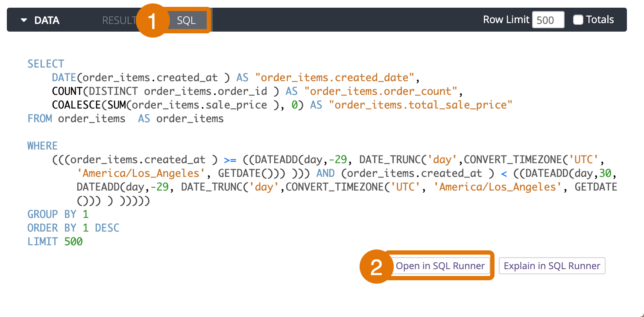This screenshot has width=644, height=317.
Task: Click the SELECT keyword in the query
Action: 46,64
